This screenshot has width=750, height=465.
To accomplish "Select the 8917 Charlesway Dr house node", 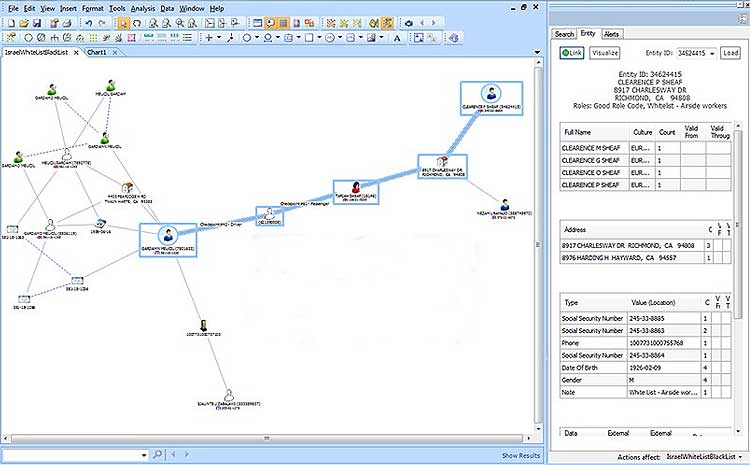I will (x=442, y=166).
